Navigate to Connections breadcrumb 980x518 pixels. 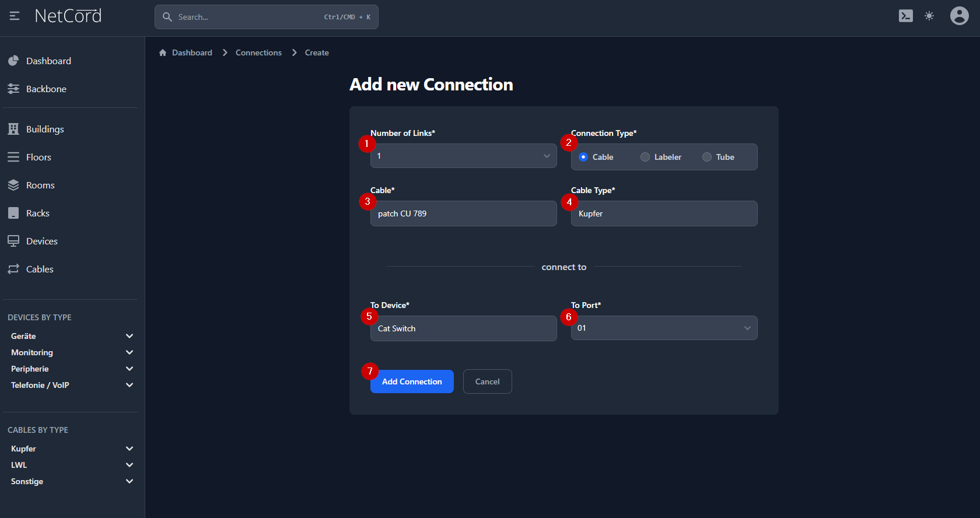point(258,53)
